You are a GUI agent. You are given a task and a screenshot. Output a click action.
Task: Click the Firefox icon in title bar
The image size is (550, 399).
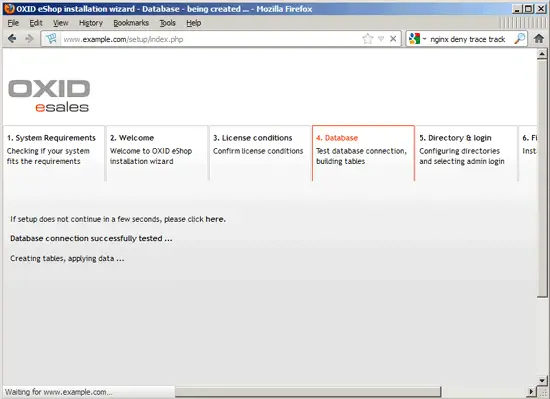click(9, 8)
